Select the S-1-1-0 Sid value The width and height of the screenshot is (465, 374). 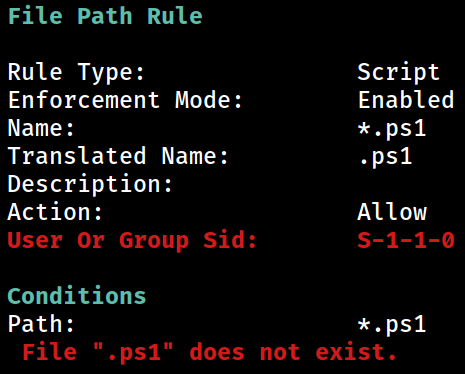coord(406,240)
